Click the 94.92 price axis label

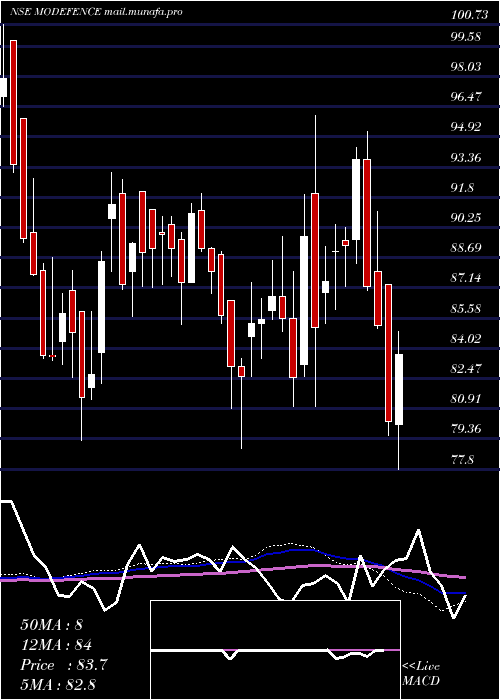coord(466,127)
